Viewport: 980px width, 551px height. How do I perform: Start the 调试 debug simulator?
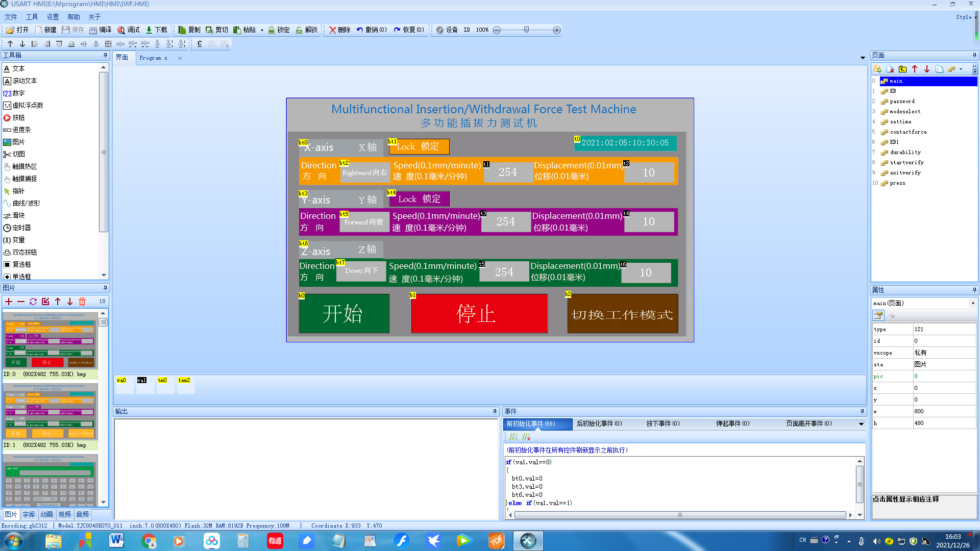point(129,30)
